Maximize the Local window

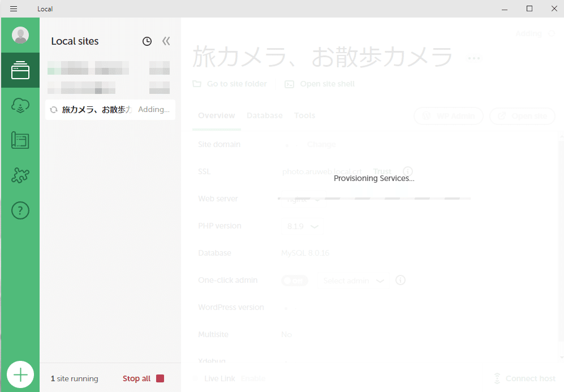(529, 8)
